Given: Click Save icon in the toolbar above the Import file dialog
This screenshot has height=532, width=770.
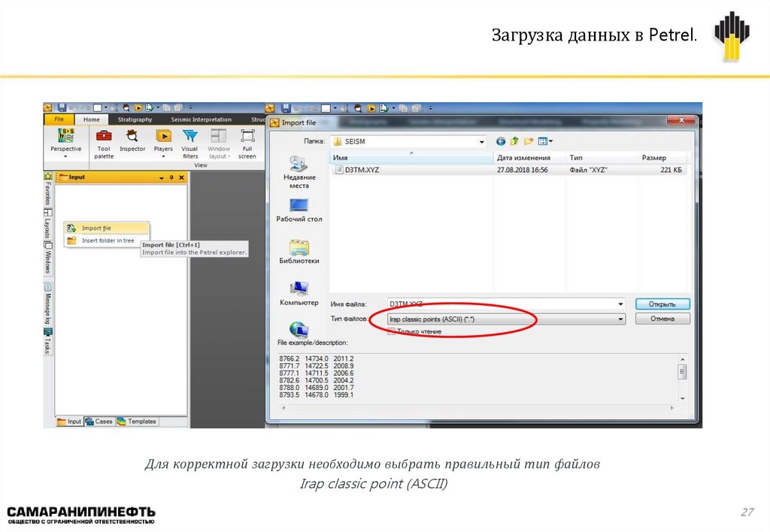Looking at the screenshot, I should 286,108.
